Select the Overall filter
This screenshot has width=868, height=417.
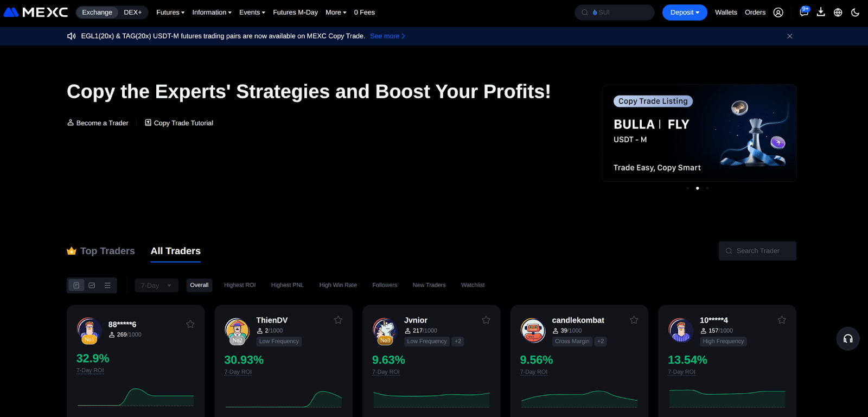(199, 285)
